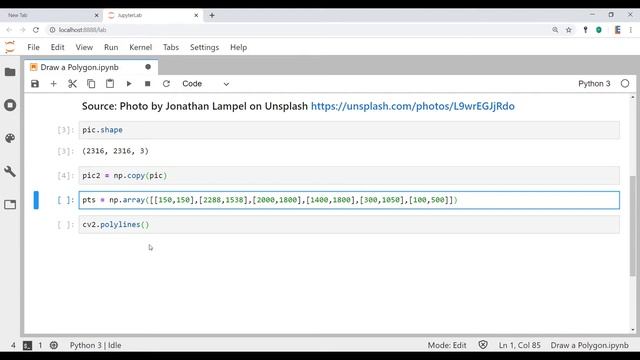The height and width of the screenshot is (360, 640).
Task: Go back in browser history
Action: [x=9, y=30]
